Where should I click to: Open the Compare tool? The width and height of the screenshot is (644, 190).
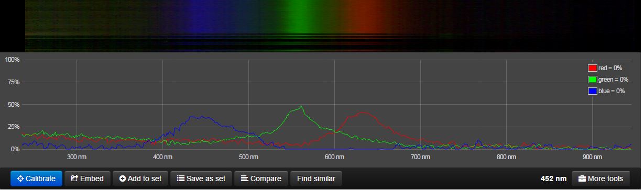(261, 178)
